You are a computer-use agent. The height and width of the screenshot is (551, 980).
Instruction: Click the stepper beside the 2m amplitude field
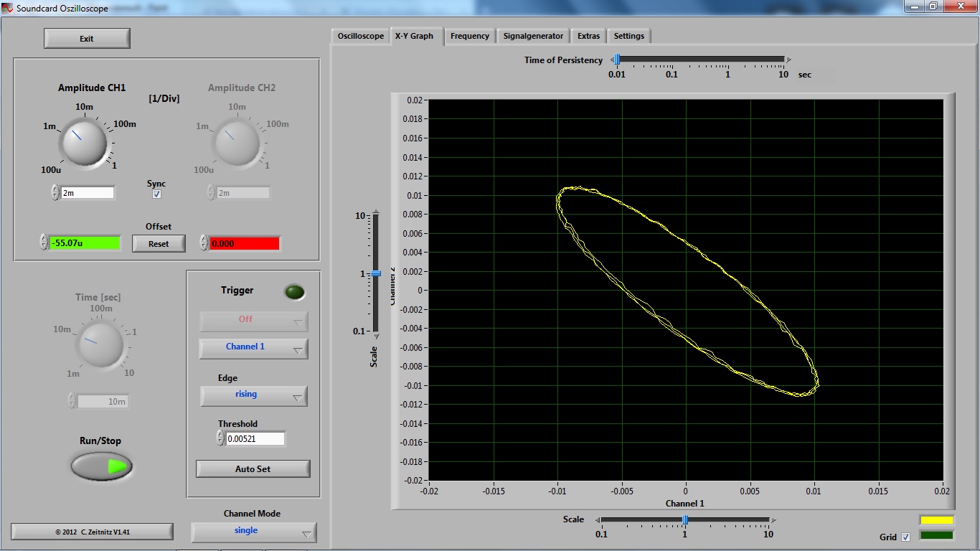[x=55, y=192]
